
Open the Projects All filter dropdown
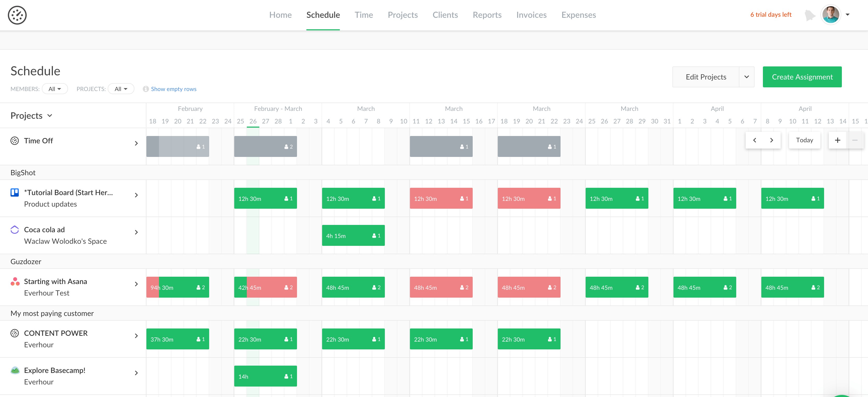point(121,89)
